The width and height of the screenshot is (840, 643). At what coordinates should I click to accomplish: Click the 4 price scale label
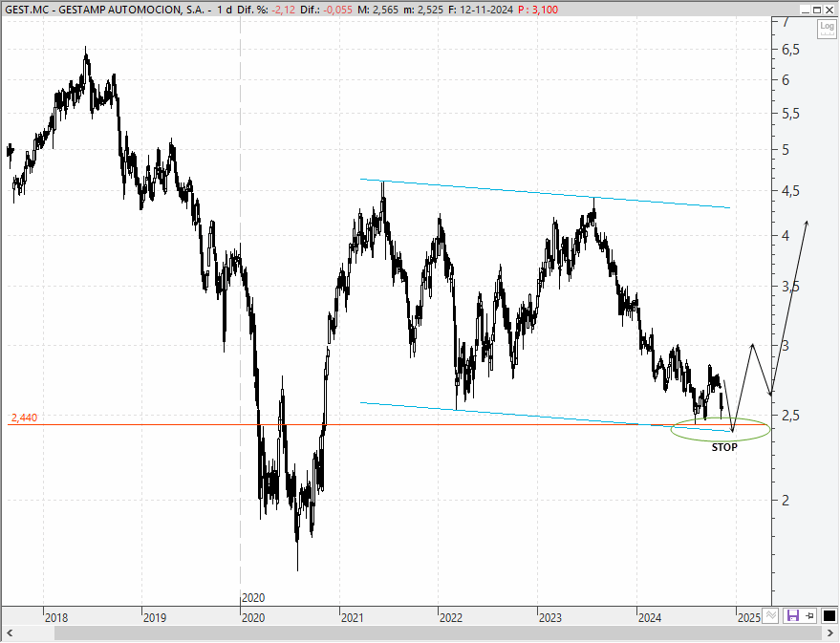(x=786, y=236)
